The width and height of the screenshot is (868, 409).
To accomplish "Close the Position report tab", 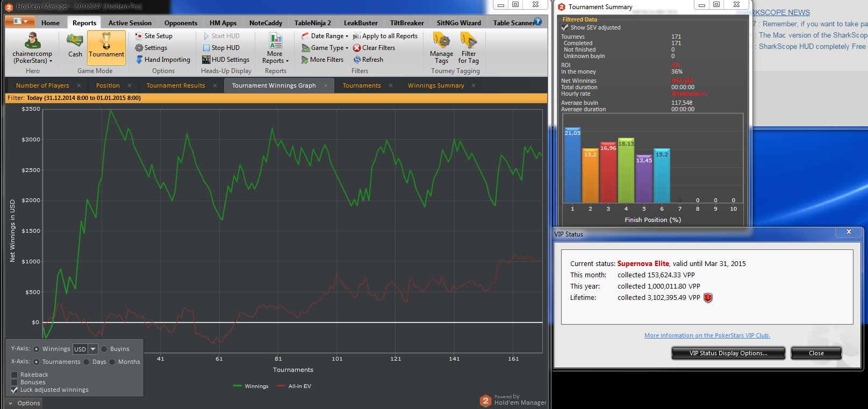I will point(130,85).
